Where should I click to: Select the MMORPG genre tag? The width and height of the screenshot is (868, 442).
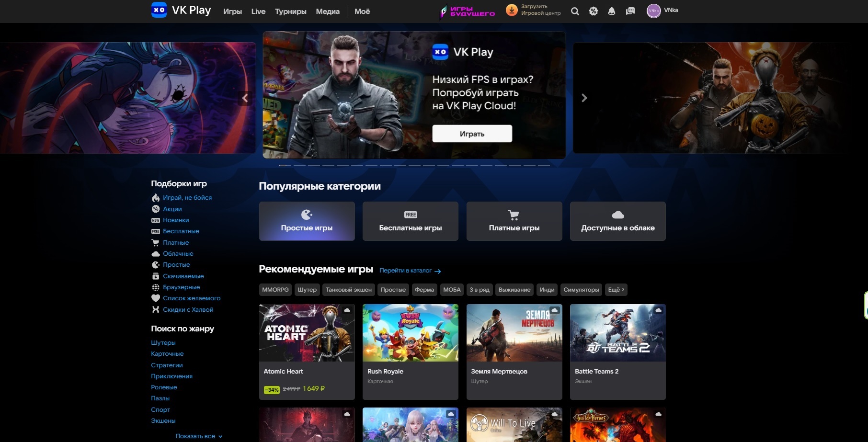coord(275,290)
